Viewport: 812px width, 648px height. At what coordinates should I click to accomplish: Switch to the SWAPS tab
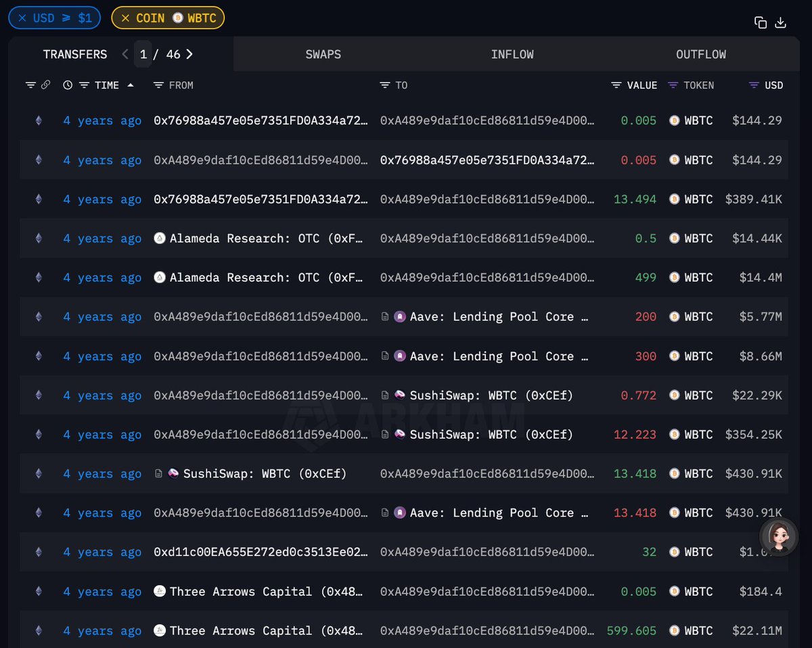click(323, 54)
